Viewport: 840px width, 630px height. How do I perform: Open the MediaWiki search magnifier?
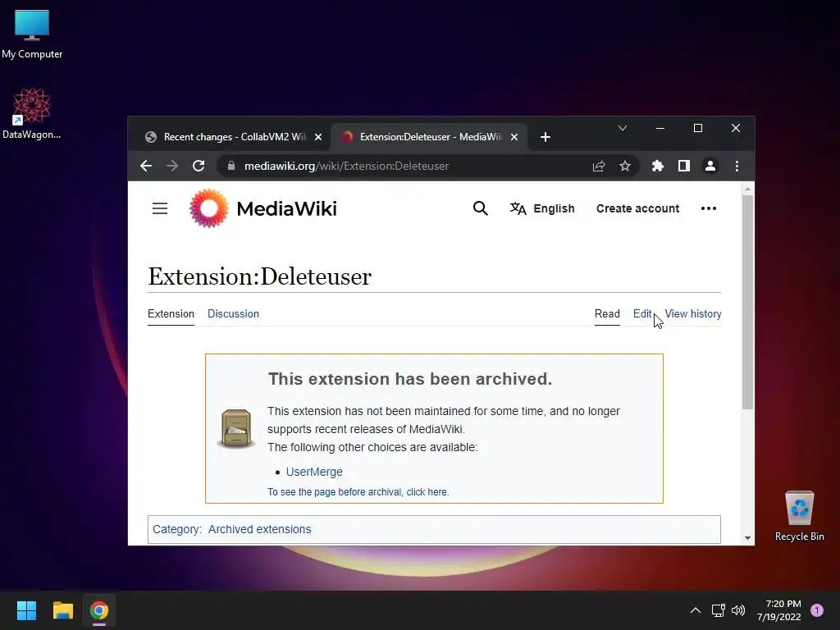(x=481, y=208)
